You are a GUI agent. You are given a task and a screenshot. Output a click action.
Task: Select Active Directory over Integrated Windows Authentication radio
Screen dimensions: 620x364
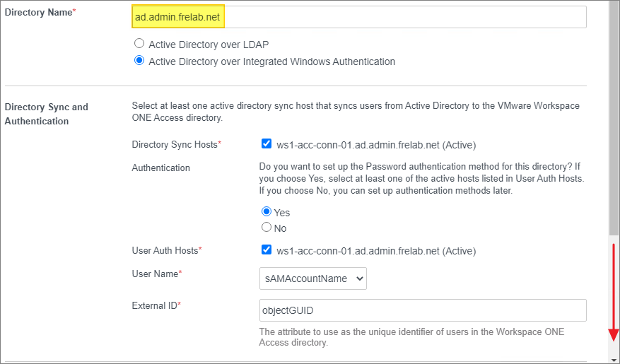(x=139, y=61)
